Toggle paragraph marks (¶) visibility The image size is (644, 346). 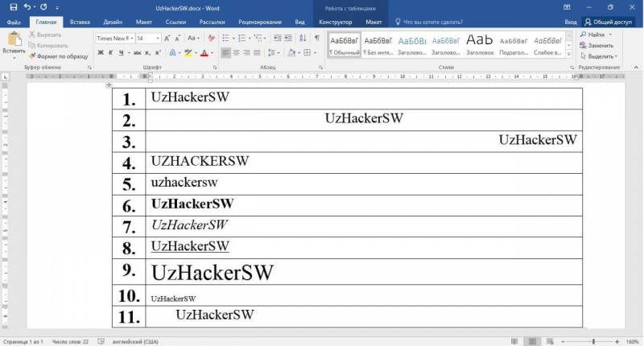click(317, 38)
